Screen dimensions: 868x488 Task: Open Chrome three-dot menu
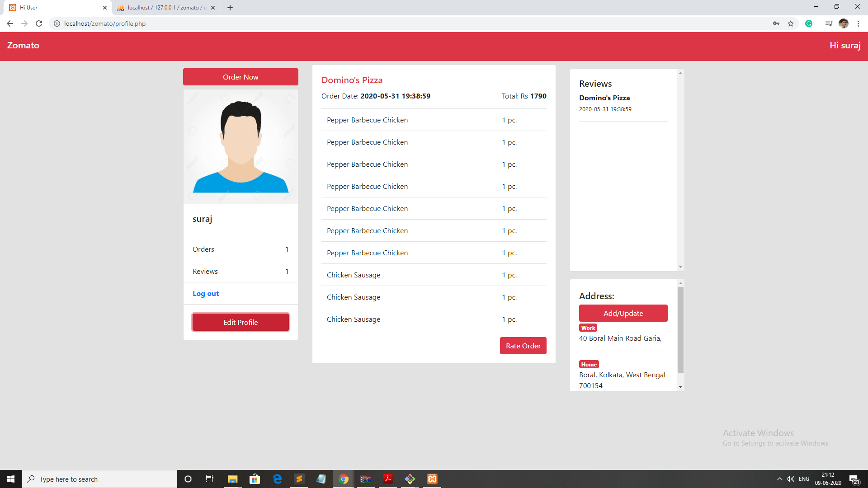pyautogui.click(x=858, y=23)
